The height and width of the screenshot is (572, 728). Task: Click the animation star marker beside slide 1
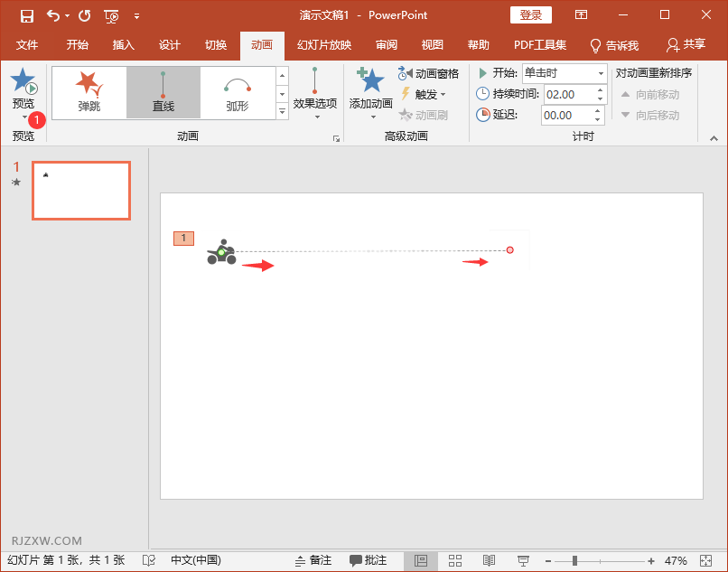[x=16, y=183]
